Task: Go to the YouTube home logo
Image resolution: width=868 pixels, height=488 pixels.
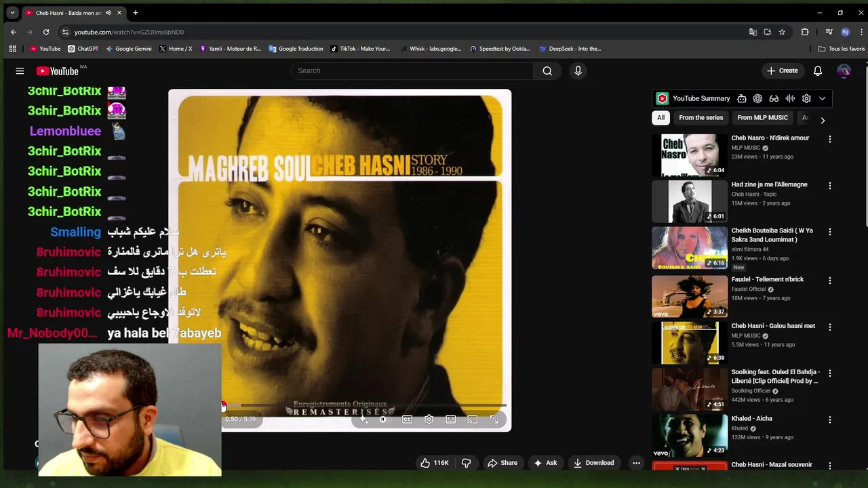Action: point(58,70)
